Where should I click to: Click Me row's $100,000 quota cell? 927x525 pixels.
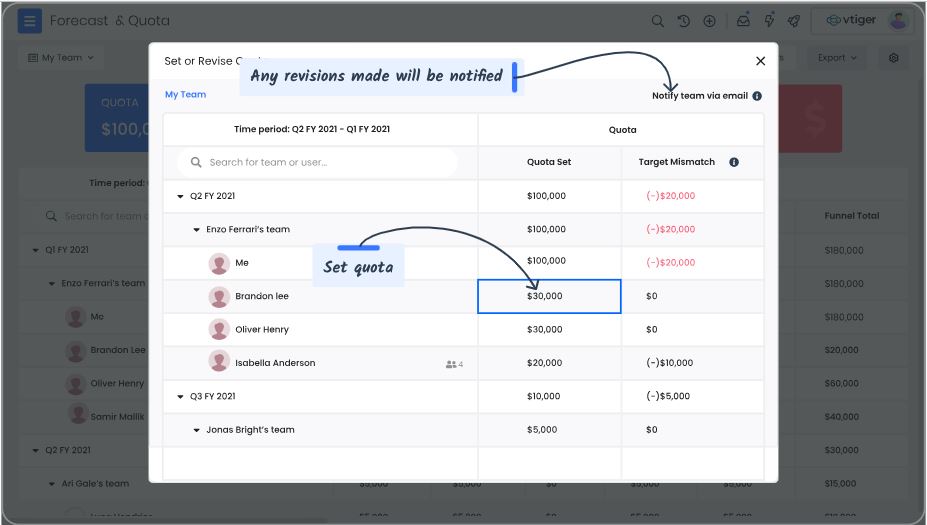tap(549, 261)
